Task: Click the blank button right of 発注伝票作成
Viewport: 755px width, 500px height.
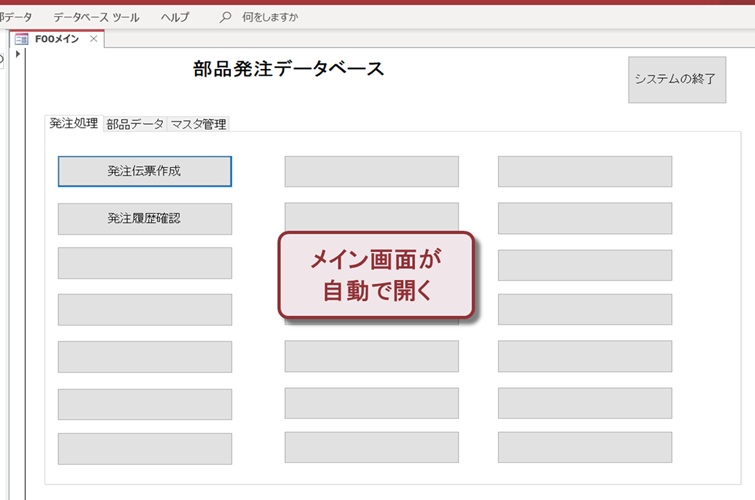Action: tap(371, 171)
